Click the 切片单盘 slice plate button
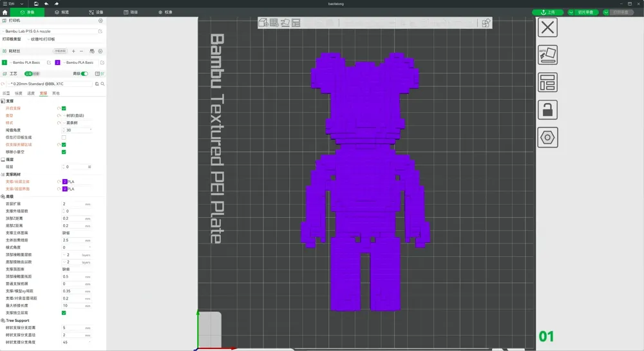Screen dimensions: 644x351 coord(585,12)
